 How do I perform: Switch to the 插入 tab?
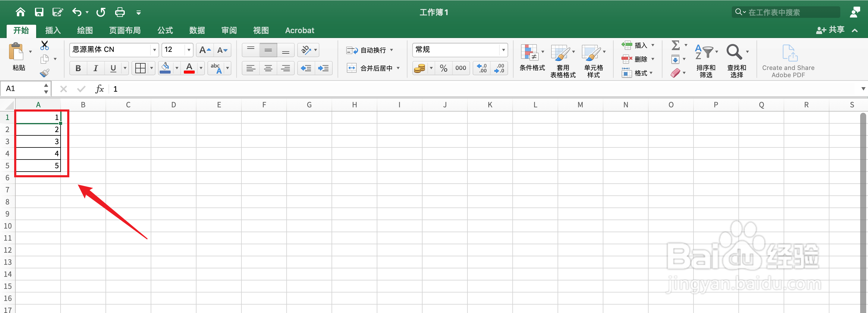point(53,30)
